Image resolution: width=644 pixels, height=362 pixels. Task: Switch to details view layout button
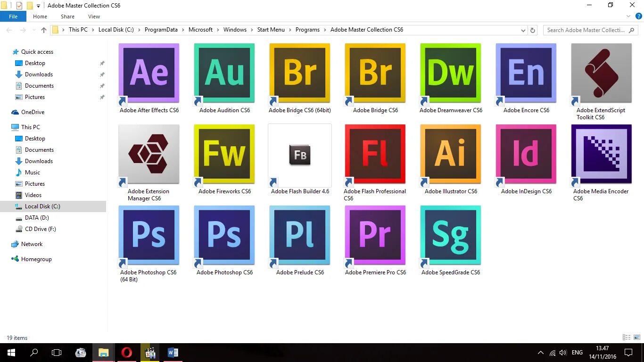(x=627, y=337)
